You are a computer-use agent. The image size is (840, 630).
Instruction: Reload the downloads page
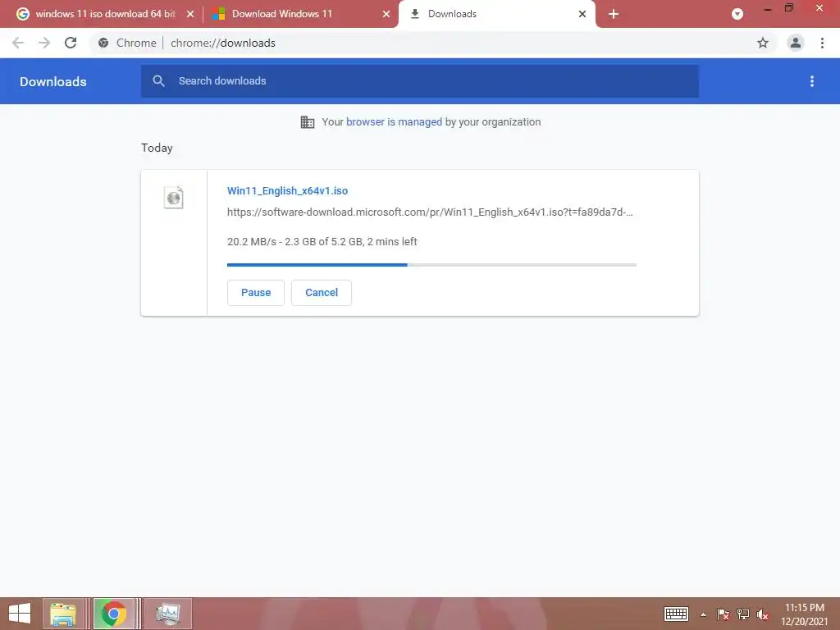pos(71,43)
